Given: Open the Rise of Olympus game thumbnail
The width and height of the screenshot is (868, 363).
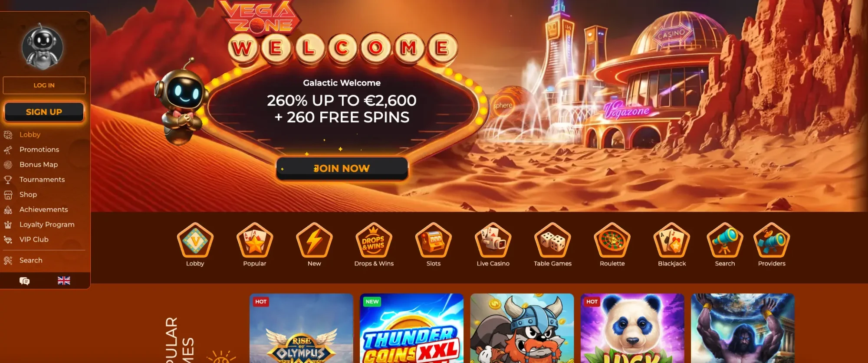Looking at the screenshot, I should [301, 328].
